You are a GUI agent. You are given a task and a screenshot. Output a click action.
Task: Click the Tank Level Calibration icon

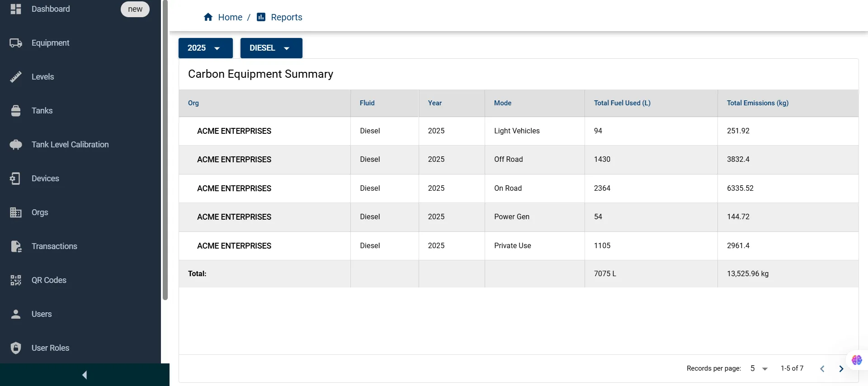(x=16, y=145)
